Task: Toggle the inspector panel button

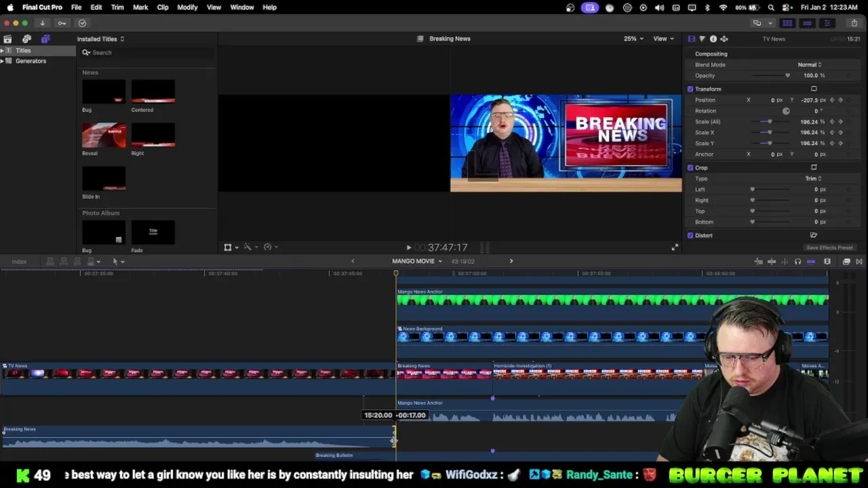Action: pyautogui.click(x=827, y=23)
